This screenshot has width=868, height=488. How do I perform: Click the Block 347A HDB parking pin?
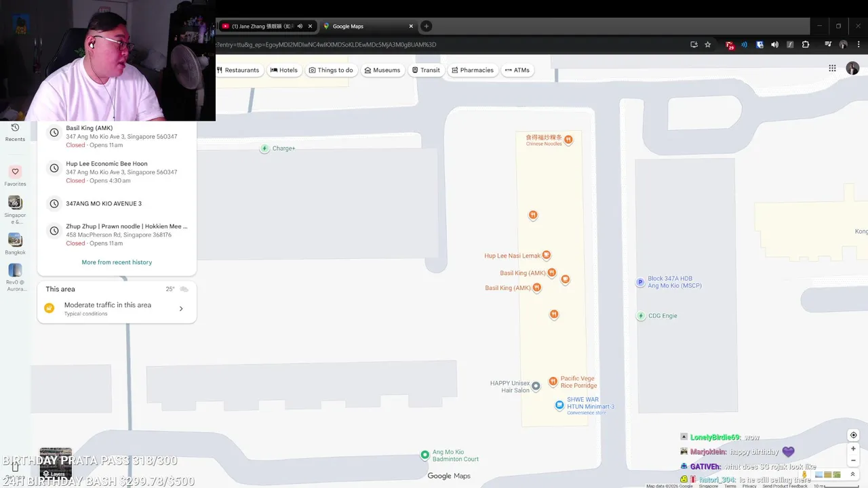pyautogui.click(x=640, y=282)
